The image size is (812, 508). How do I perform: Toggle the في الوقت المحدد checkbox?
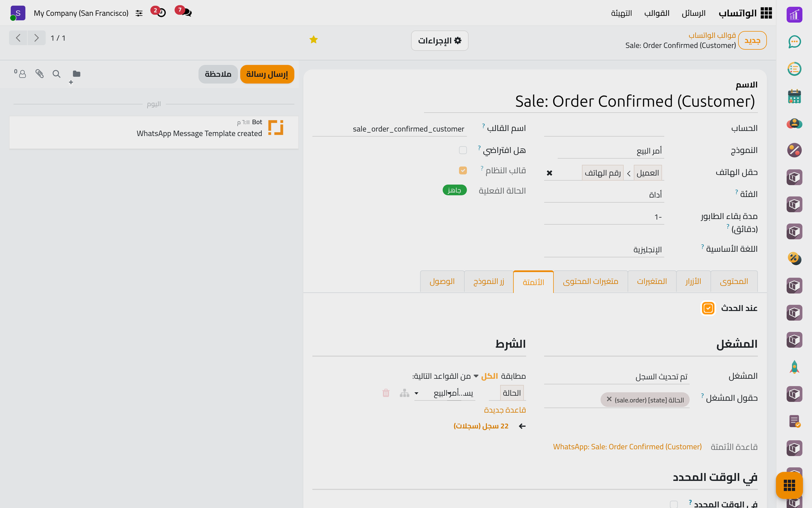[674, 504]
